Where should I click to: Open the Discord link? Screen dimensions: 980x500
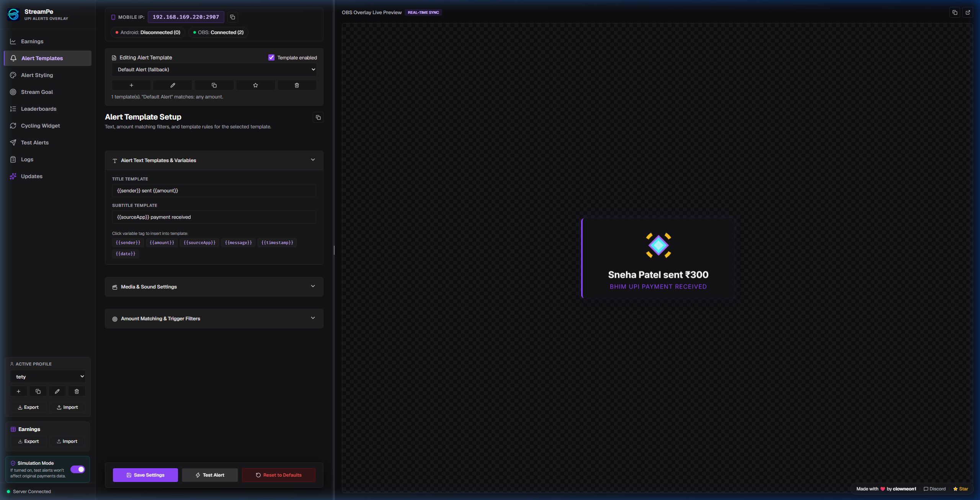[934, 489]
